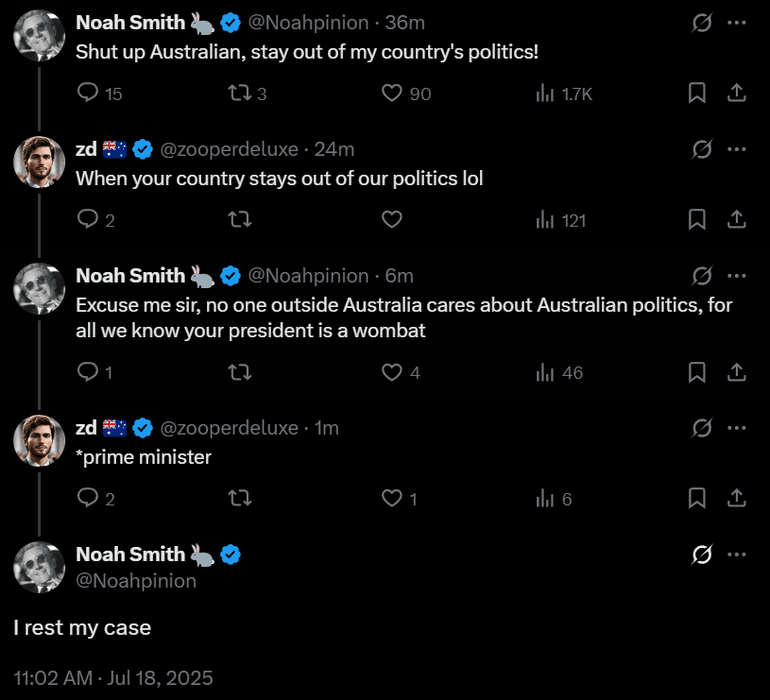View analytics showing 1.7K views

[546, 93]
